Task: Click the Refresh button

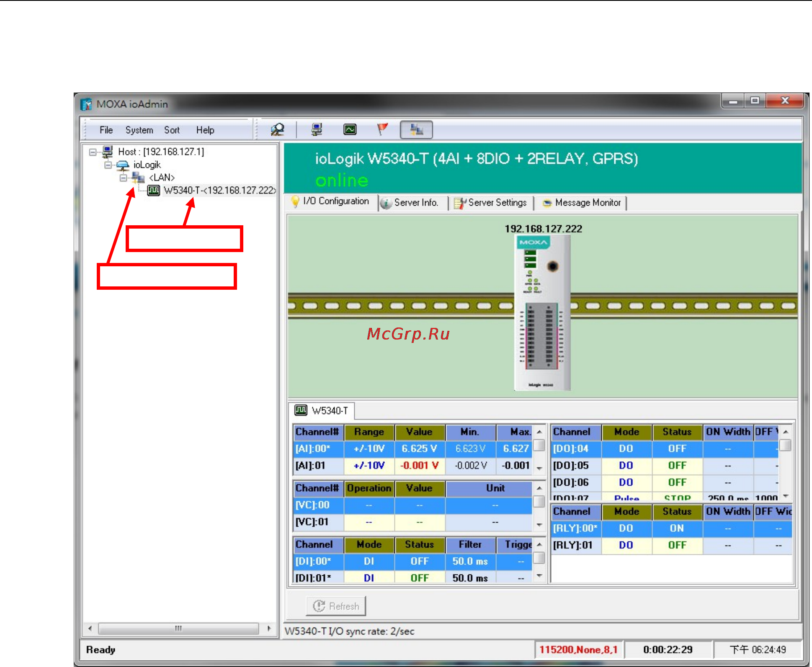Action: tap(336, 606)
